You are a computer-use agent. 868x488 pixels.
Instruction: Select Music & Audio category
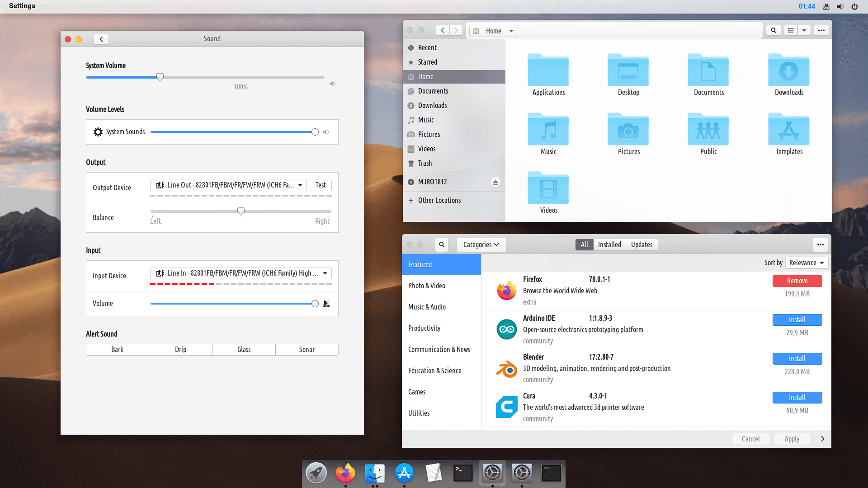click(427, 307)
